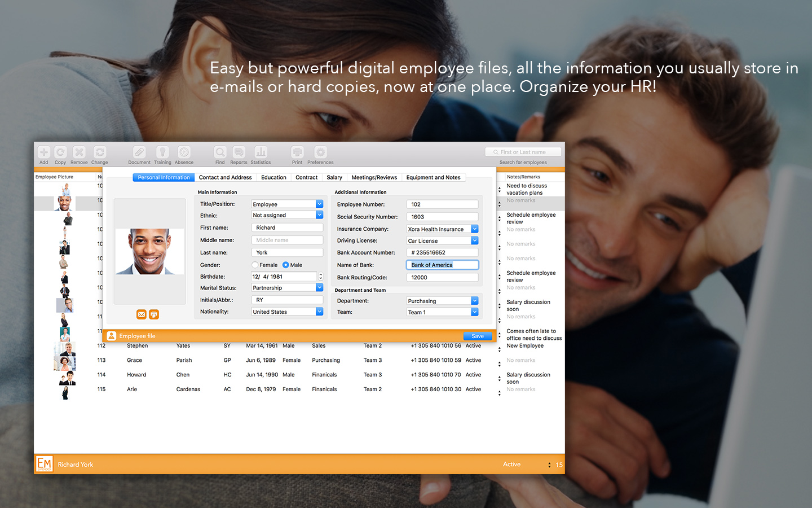The width and height of the screenshot is (812, 508).
Task: Click the 'Employee Picture' column header
Action: point(55,177)
